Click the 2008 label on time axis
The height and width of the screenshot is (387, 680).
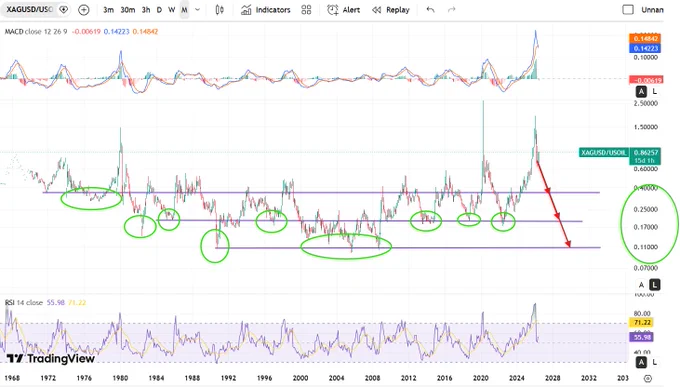372,378
